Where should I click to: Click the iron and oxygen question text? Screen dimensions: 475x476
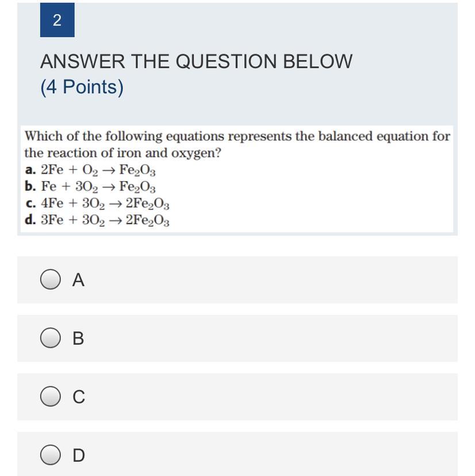coord(237,144)
